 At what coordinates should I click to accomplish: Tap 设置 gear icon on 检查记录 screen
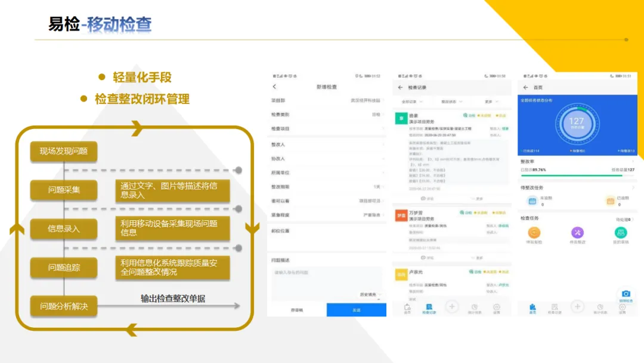(x=497, y=308)
